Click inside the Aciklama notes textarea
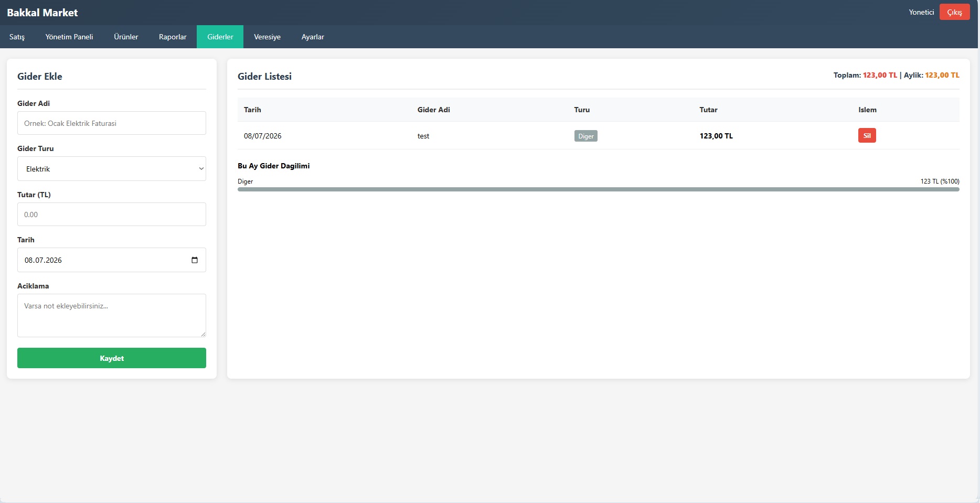Viewport: 980px width, 503px height. 112,315
